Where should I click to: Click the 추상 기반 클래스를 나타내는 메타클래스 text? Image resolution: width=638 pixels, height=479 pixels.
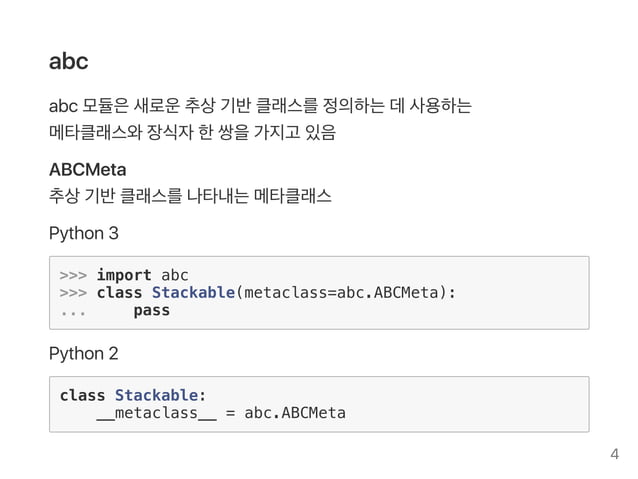tap(190, 196)
